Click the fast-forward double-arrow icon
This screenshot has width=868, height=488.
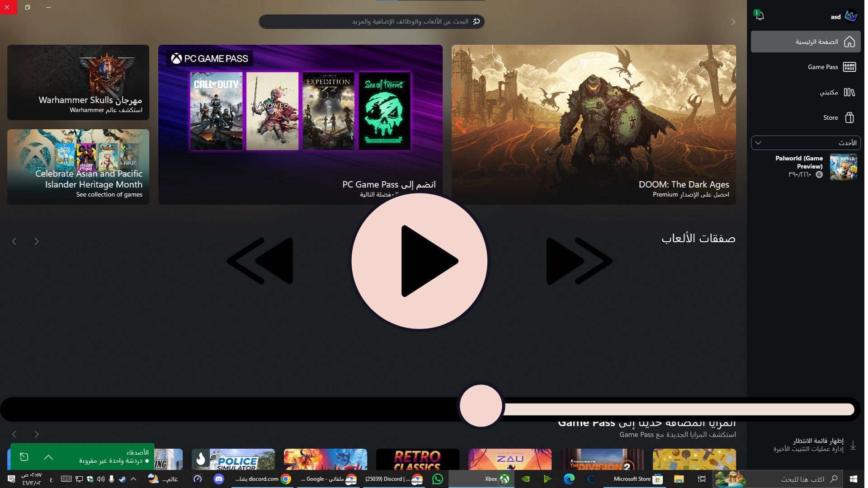click(579, 261)
